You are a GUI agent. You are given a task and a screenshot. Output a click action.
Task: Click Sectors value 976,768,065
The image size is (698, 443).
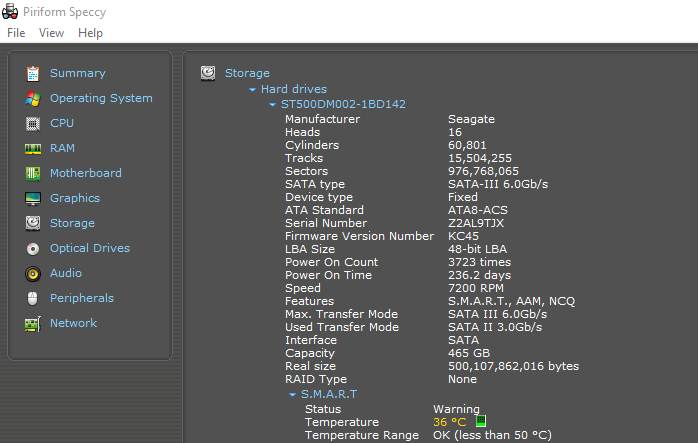pos(483,171)
